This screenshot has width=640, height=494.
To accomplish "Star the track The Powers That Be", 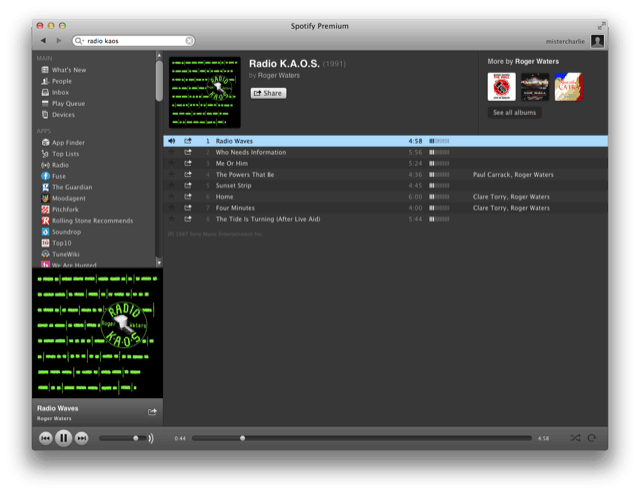I will [x=171, y=174].
